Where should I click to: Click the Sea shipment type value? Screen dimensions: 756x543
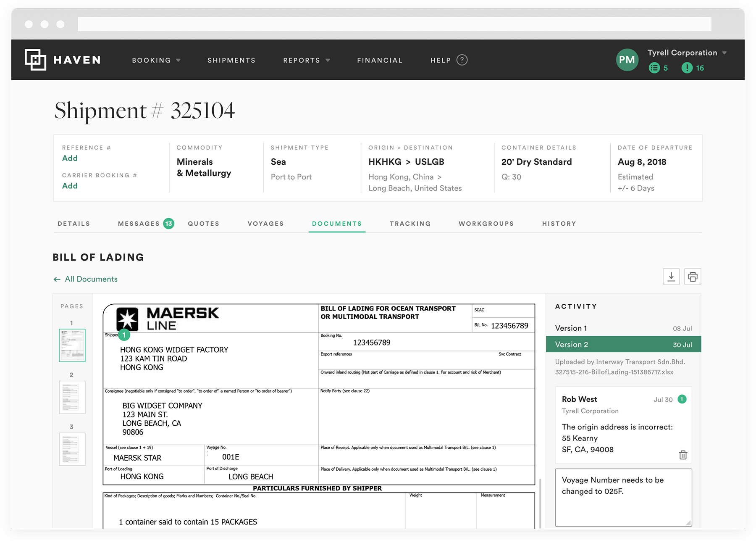click(x=278, y=162)
